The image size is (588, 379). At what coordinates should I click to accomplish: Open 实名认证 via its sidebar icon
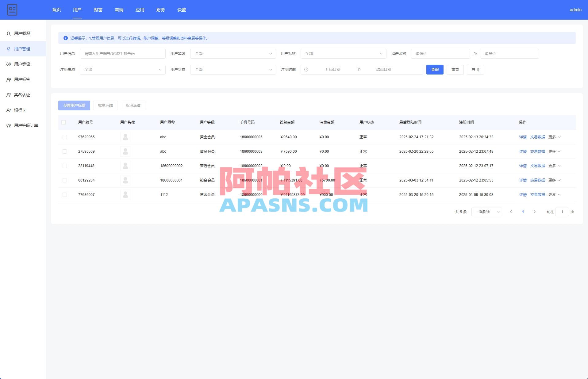(x=8, y=95)
